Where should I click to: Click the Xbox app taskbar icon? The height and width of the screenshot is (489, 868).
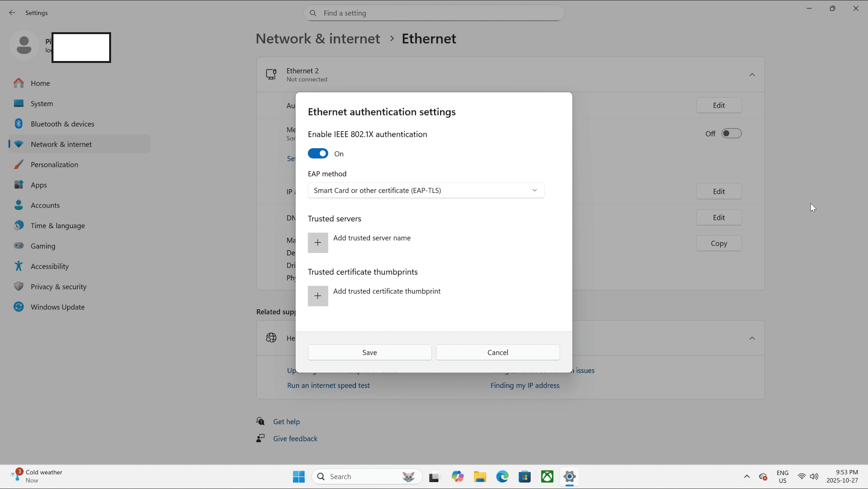point(547,476)
